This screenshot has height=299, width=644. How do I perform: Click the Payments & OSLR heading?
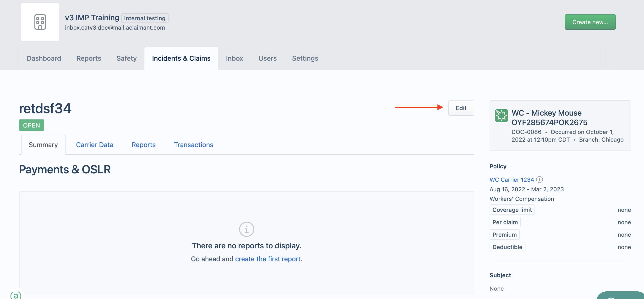click(65, 169)
